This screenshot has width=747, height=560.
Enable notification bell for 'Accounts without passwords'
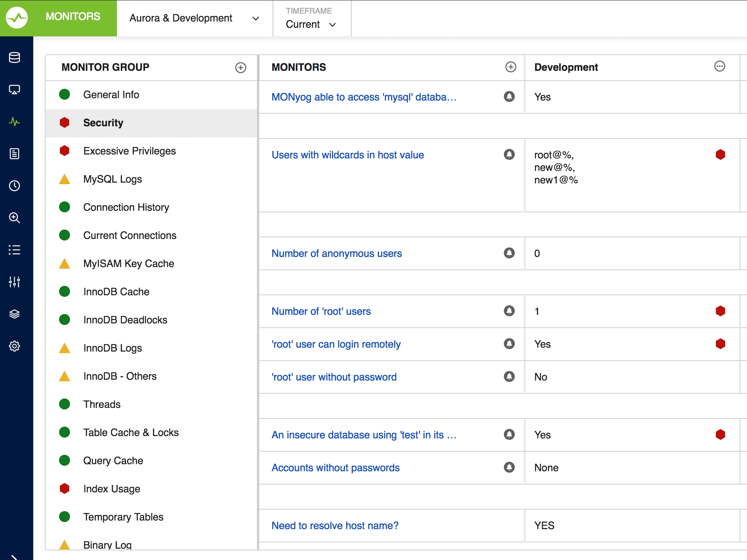(508, 467)
